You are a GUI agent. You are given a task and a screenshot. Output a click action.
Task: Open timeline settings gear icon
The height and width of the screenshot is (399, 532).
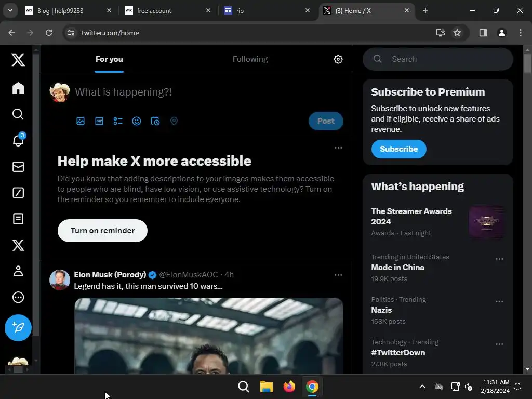[338, 59]
